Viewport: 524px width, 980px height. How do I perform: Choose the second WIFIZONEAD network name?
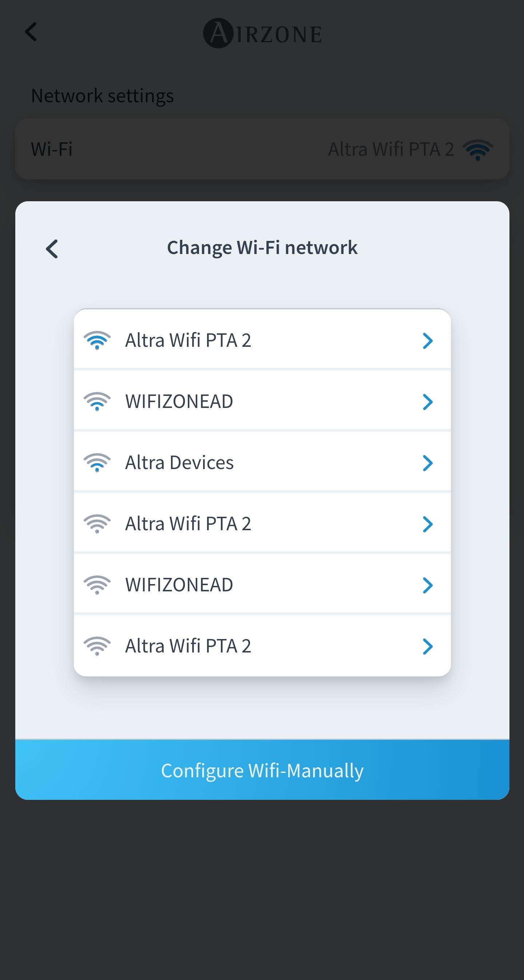pos(179,585)
